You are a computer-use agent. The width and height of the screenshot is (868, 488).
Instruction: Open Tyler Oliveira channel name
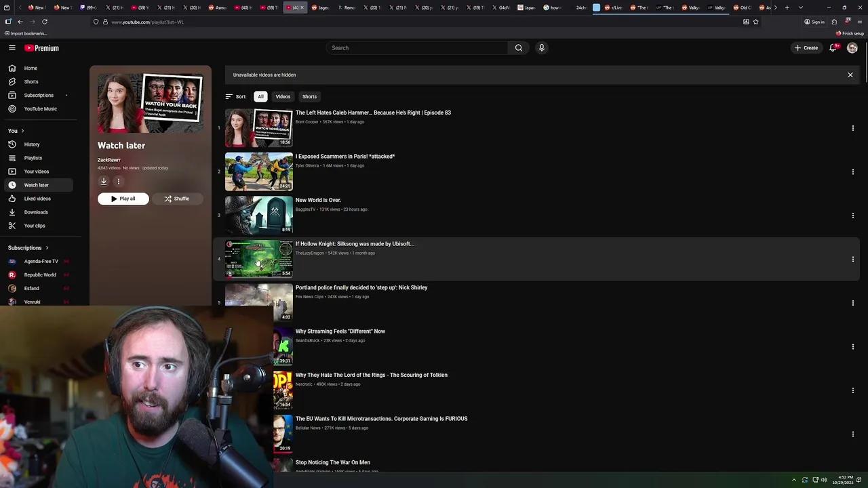[307, 165]
